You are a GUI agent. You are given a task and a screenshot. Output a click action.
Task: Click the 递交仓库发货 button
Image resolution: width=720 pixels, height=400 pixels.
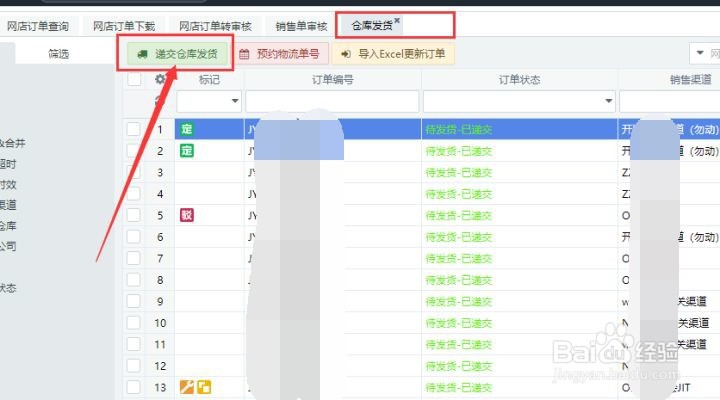177,54
